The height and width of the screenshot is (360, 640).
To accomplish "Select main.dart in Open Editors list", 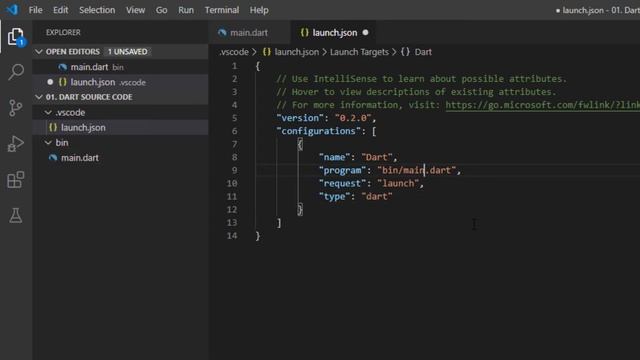I will pos(120,67).
